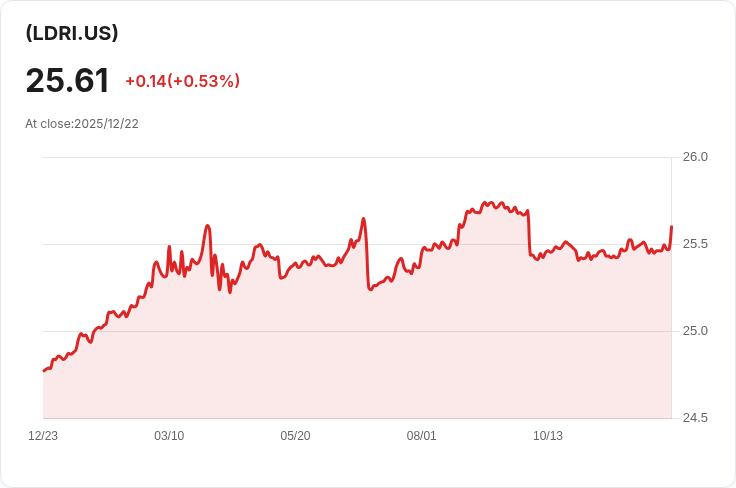Viewport: 736px width, 488px height.
Task: Click the At close:2025/12/22 date label
Action: pyautogui.click(x=82, y=124)
